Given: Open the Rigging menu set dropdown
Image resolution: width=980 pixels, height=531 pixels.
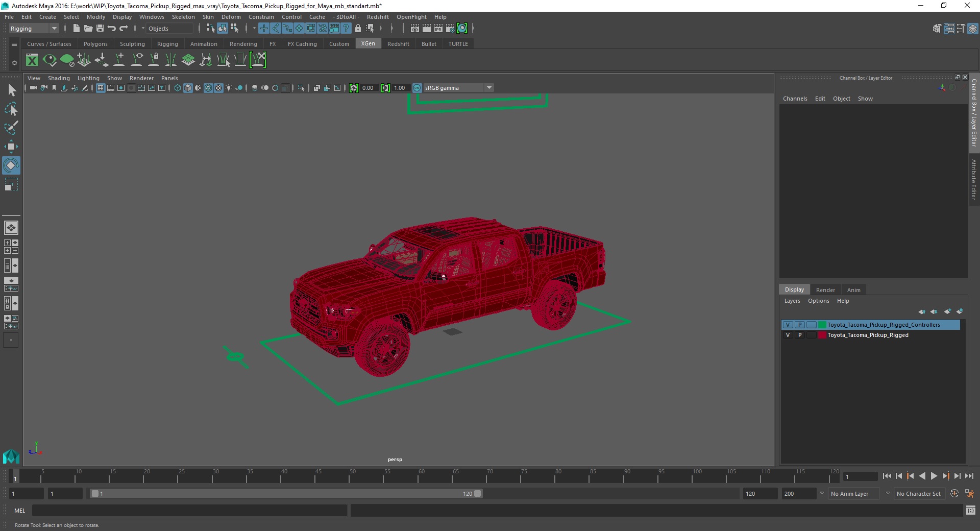Looking at the screenshot, I should [x=34, y=29].
